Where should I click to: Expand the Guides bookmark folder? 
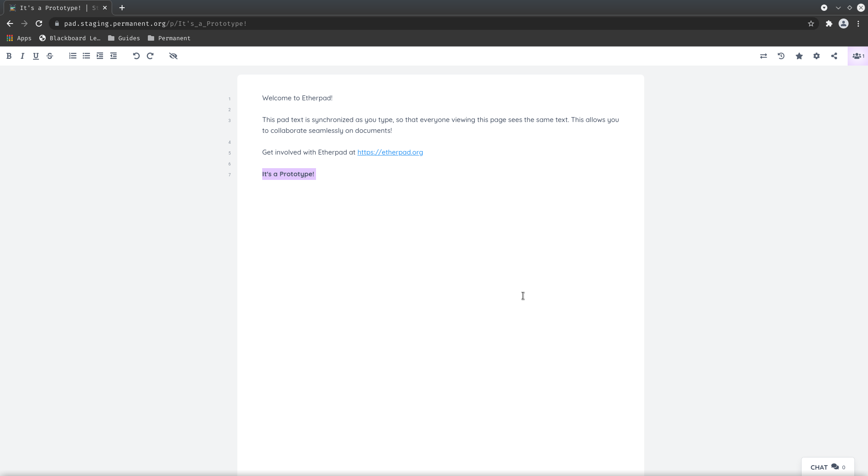124,38
